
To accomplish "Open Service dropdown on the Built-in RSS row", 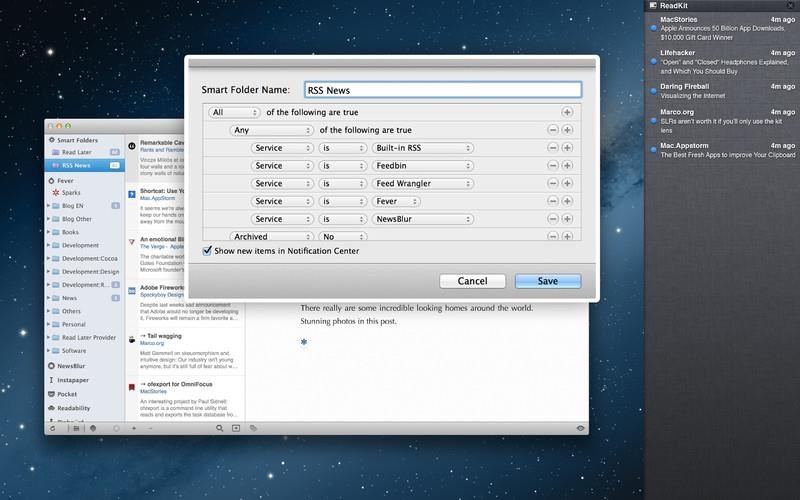I will [x=282, y=148].
